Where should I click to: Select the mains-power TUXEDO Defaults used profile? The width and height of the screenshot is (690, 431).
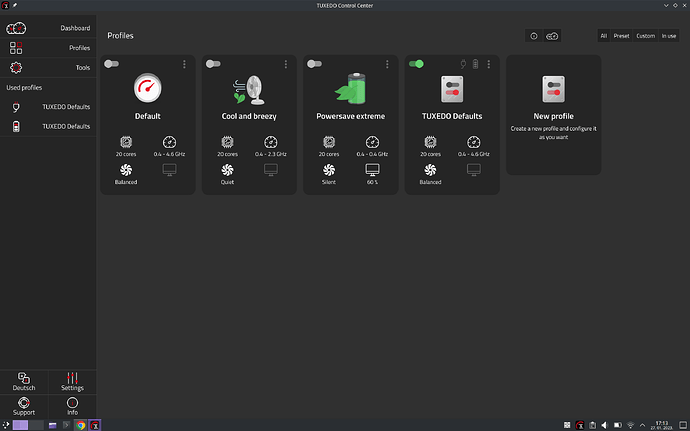tap(48, 107)
